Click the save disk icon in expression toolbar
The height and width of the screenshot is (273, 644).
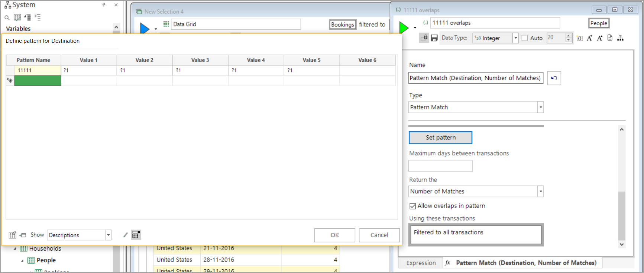pos(434,38)
